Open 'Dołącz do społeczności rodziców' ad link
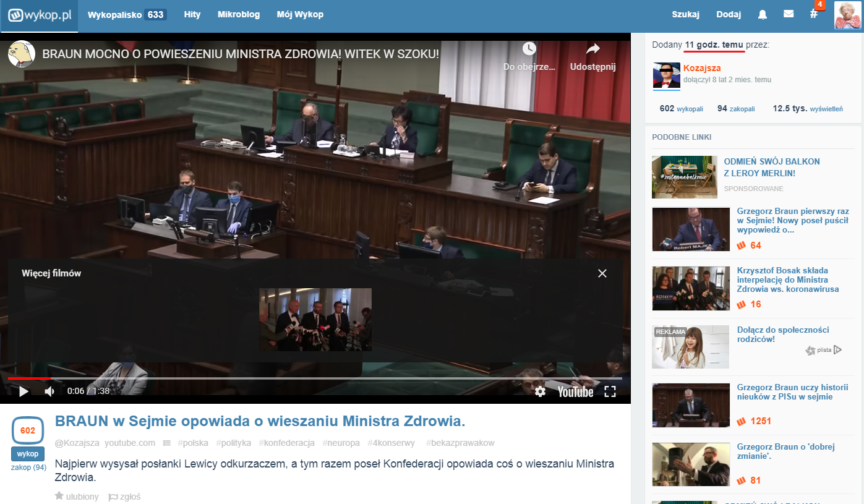This screenshot has height=504, width=864. click(x=783, y=335)
